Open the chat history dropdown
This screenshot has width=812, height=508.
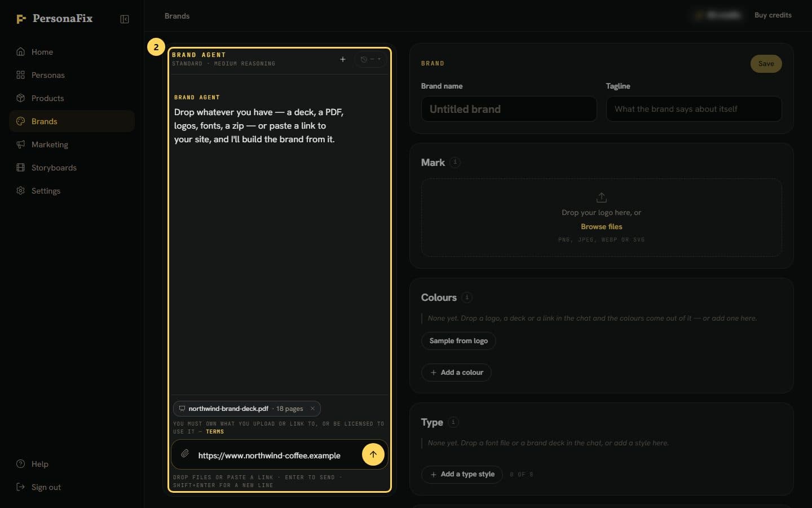pos(371,59)
